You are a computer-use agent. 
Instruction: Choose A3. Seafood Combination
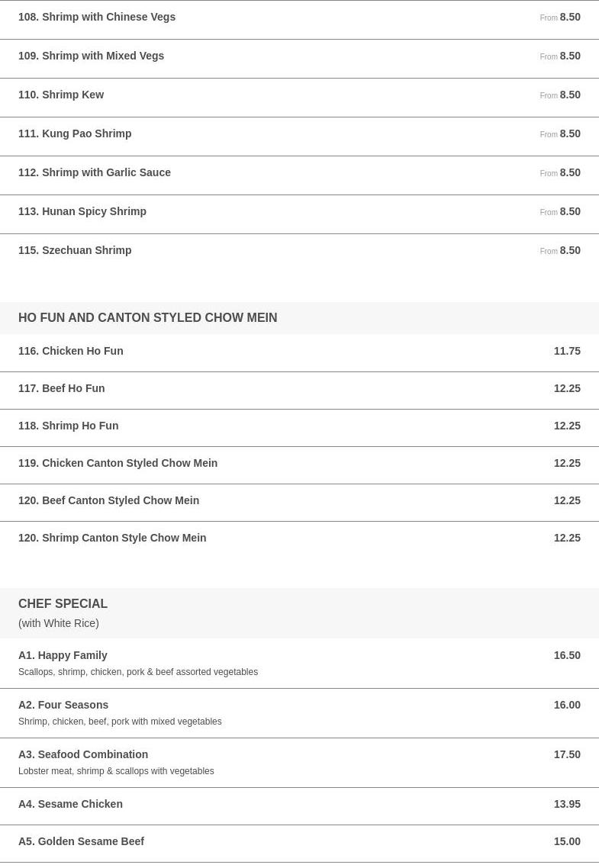(x=299, y=763)
